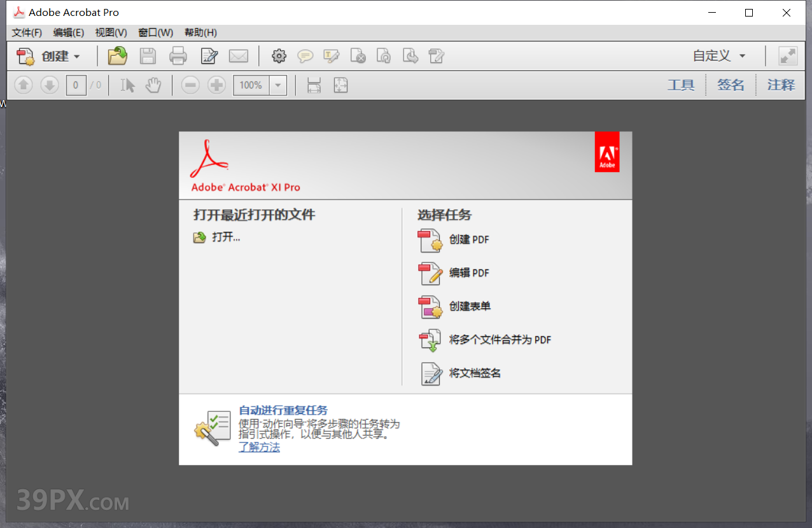The width and height of the screenshot is (812, 528).
Task: Switch to reading mode via the expand icon
Action: [x=787, y=56]
